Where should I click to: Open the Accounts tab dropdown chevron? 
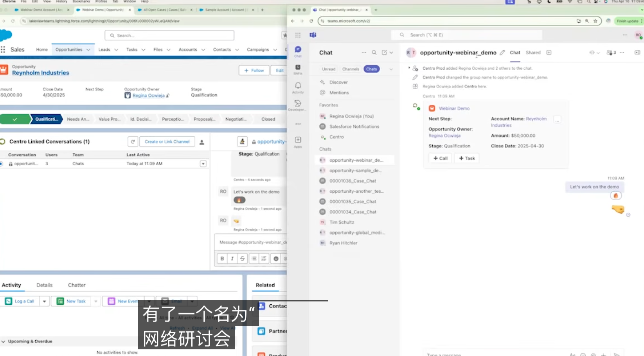(x=203, y=50)
